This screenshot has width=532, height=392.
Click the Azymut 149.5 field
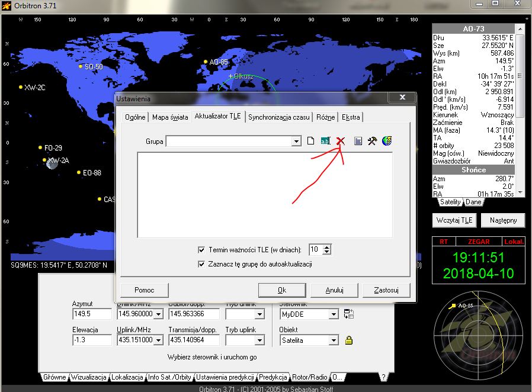tap(92, 314)
